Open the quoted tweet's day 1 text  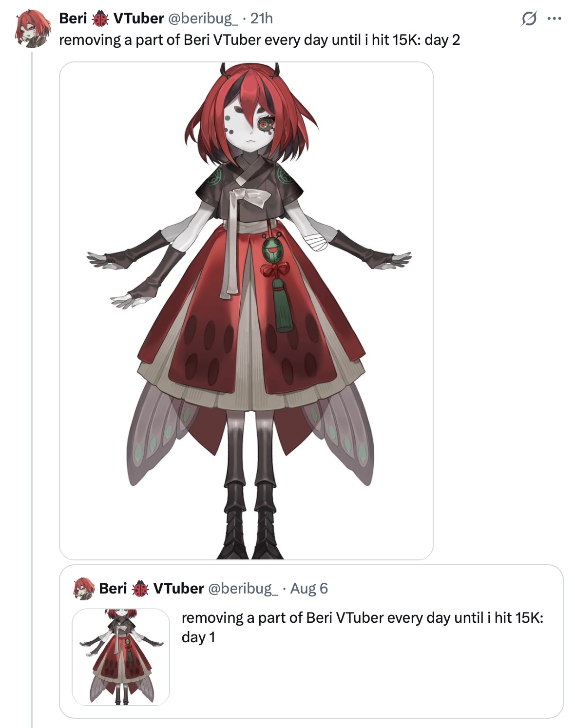[x=362, y=628]
